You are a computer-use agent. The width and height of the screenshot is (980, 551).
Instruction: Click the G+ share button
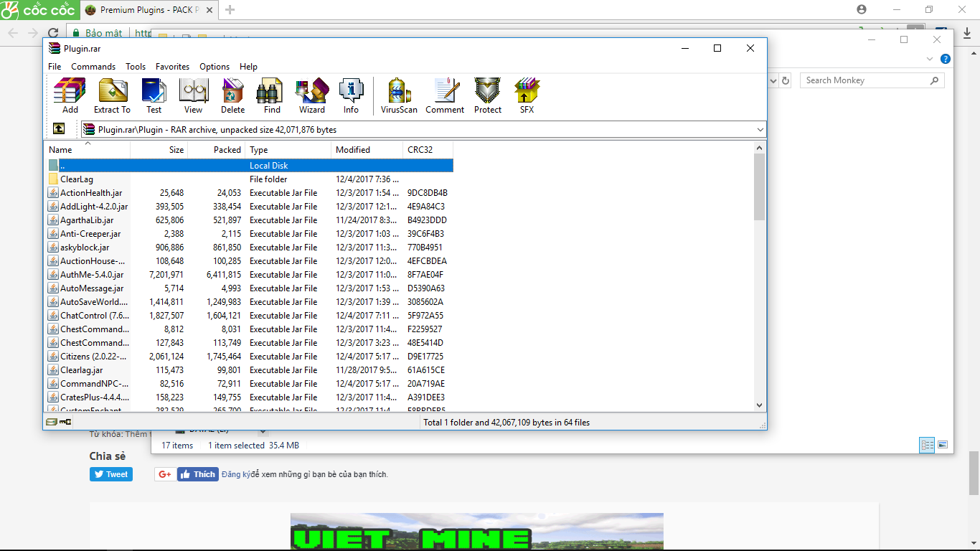pos(165,474)
